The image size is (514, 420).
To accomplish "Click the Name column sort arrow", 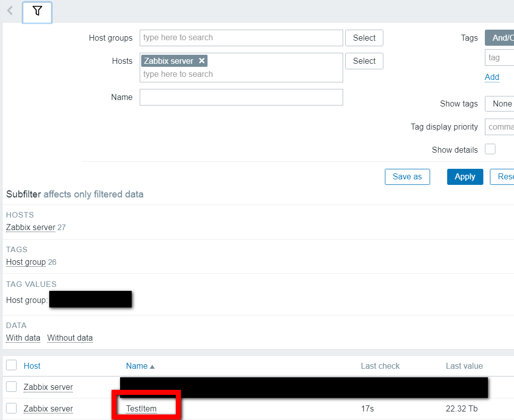I will click(x=152, y=367).
